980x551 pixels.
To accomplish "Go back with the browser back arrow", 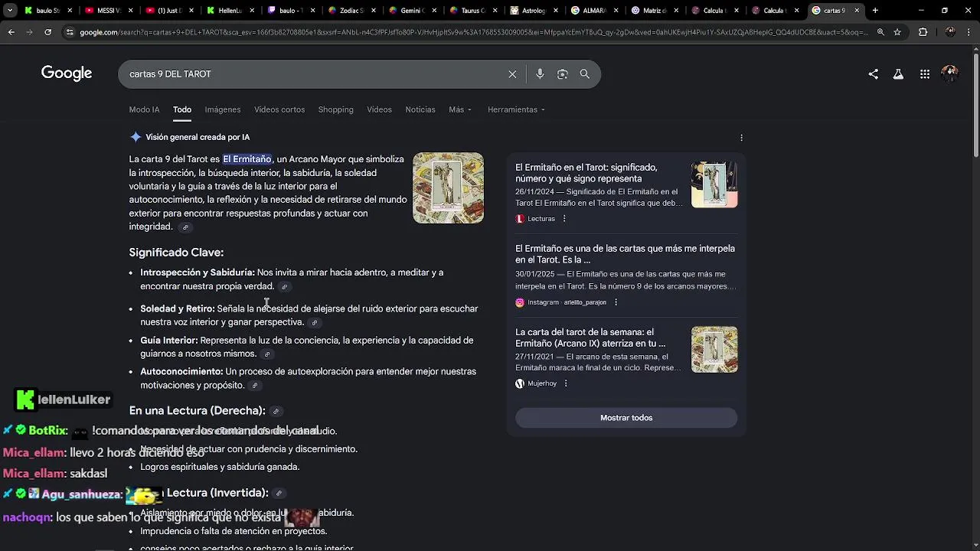I will [x=11, y=32].
